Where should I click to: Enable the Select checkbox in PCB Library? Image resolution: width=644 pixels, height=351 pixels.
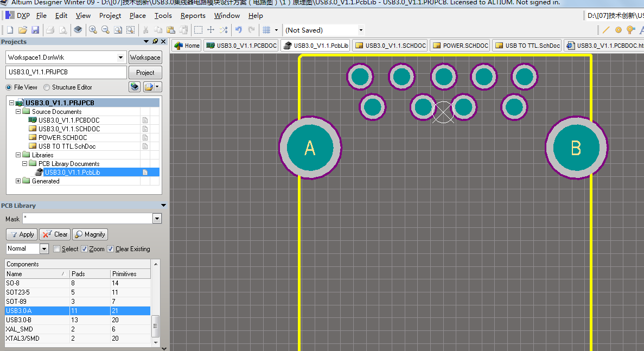click(x=56, y=249)
